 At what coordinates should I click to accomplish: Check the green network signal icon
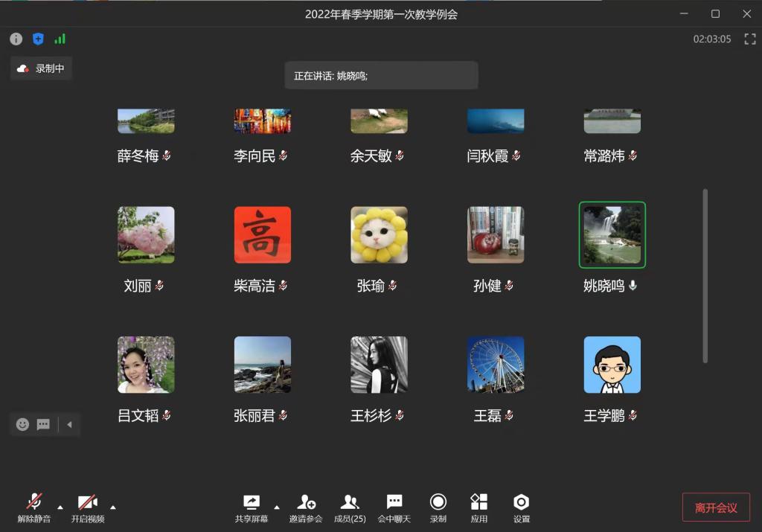click(60, 39)
